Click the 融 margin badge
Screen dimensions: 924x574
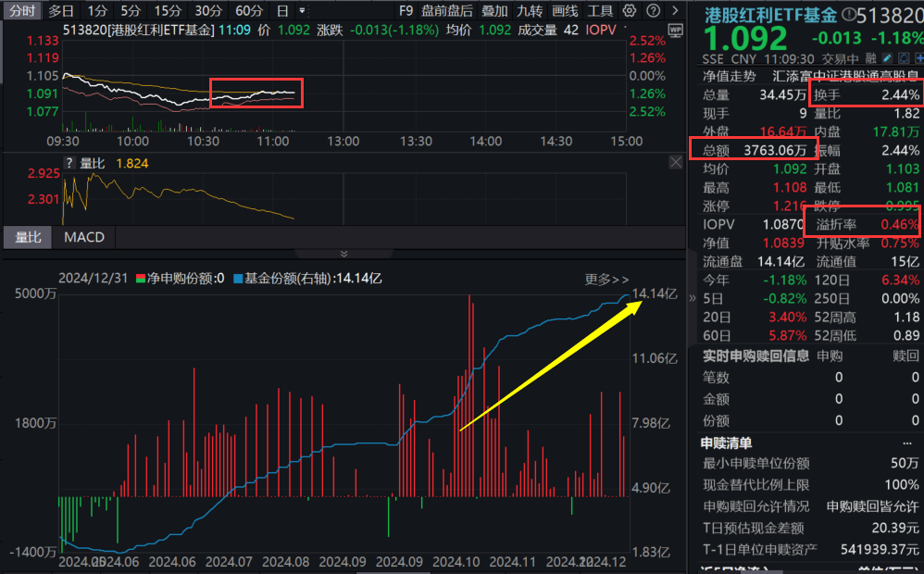(871, 59)
